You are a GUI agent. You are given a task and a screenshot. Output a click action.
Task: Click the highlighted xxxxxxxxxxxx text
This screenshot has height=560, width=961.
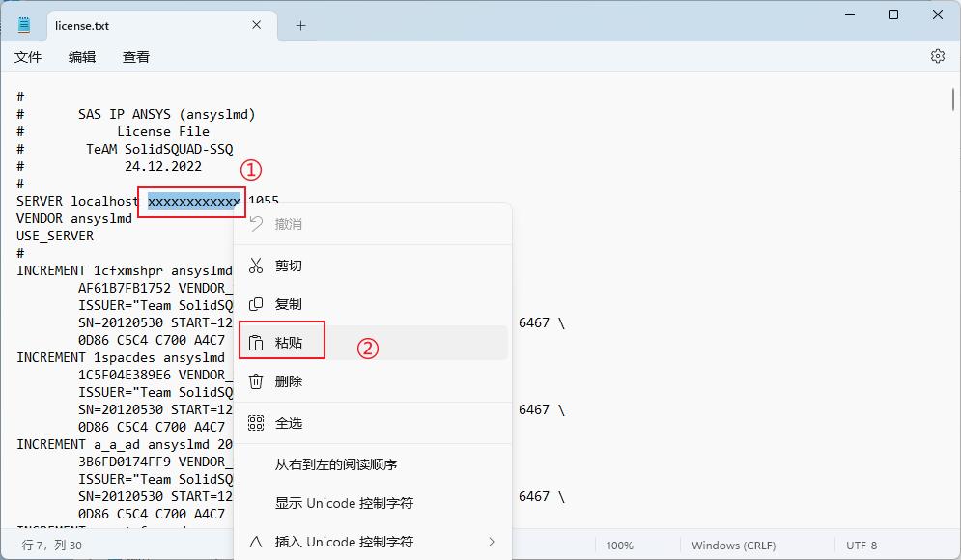point(194,201)
